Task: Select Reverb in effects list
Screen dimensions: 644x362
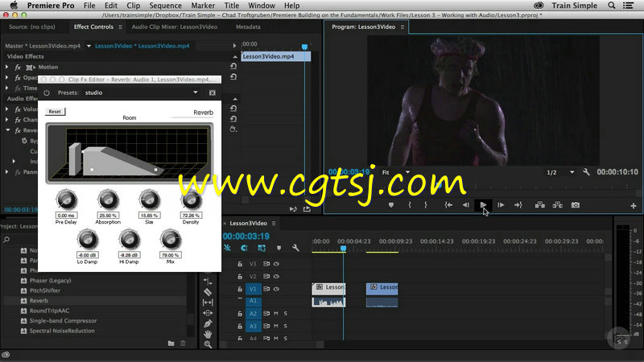Action: [39, 300]
